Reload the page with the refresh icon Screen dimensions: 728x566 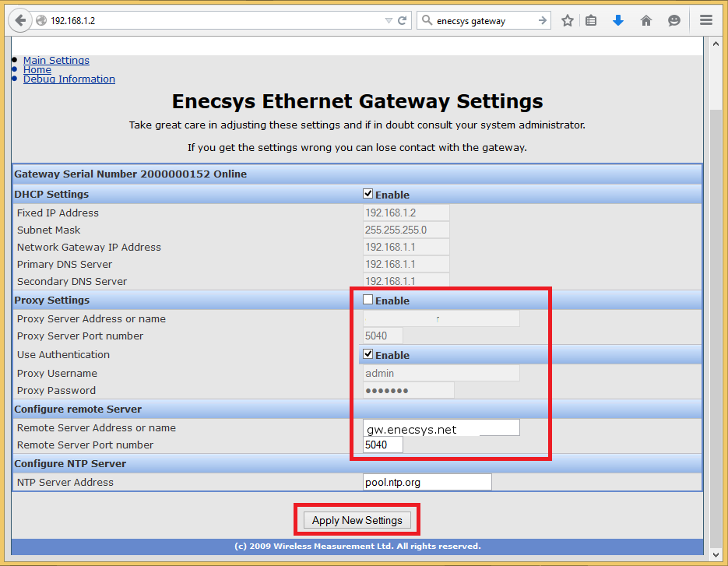(403, 20)
